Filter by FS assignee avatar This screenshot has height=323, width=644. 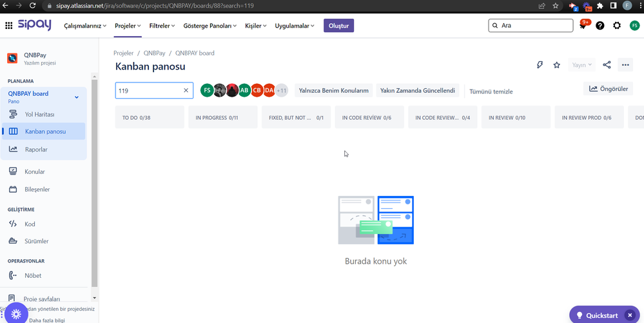click(207, 90)
